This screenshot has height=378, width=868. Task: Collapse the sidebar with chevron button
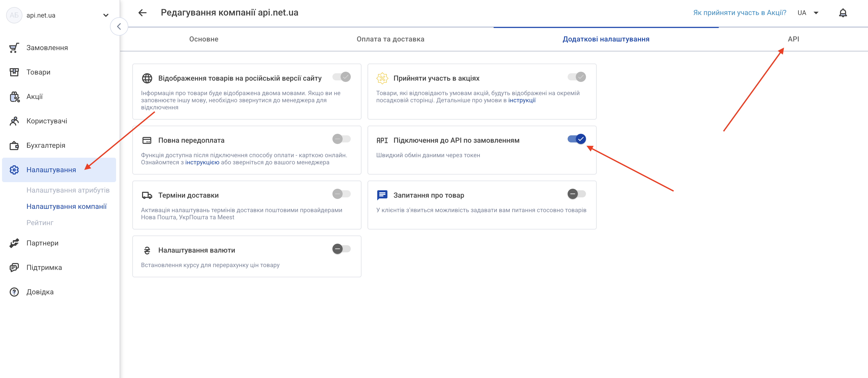(119, 27)
